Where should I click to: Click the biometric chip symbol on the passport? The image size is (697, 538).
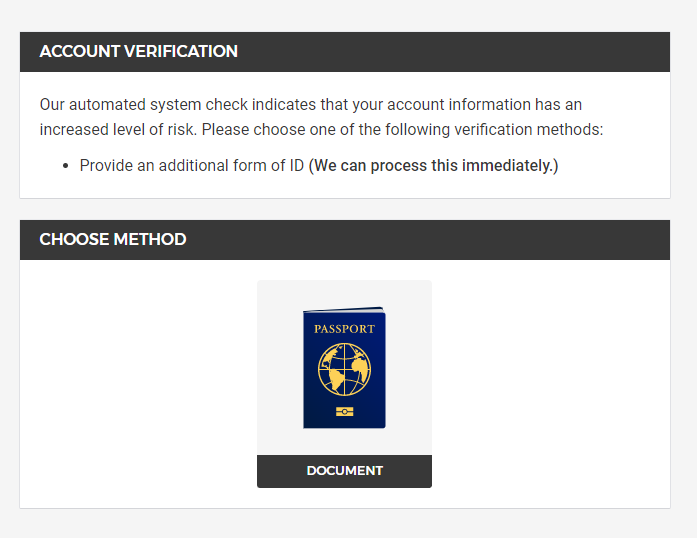click(344, 411)
